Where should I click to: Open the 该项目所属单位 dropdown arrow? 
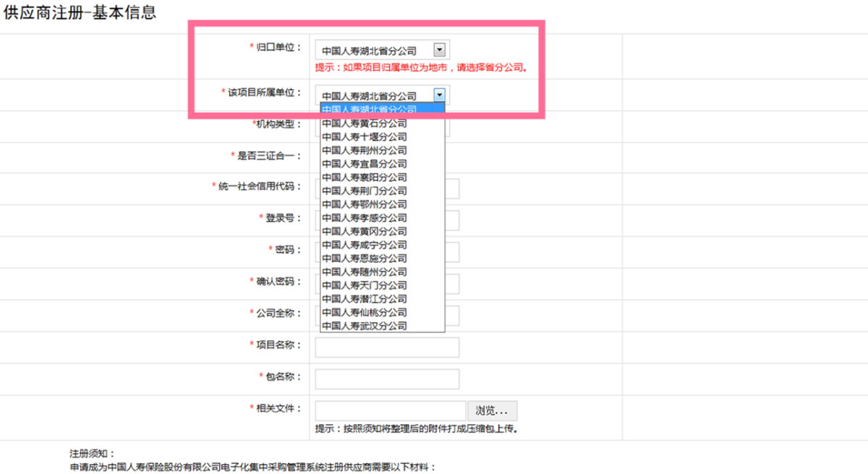point(438,94)
